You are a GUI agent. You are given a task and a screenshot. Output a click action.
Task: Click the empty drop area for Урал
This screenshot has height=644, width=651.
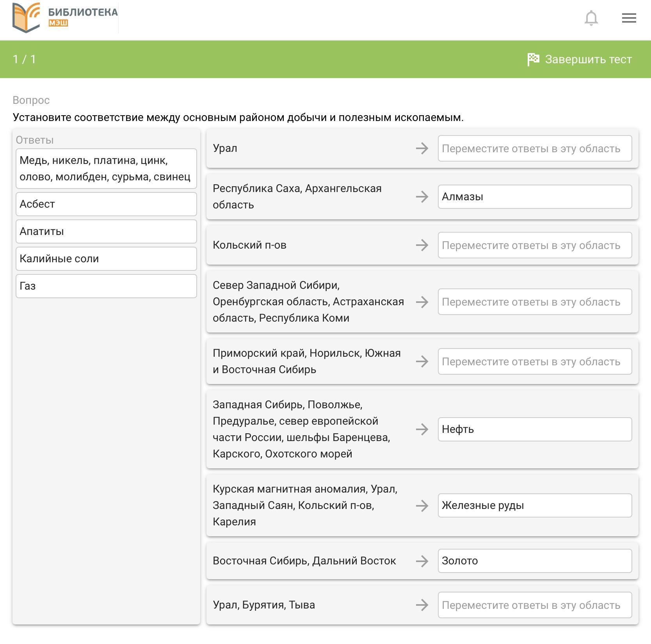534,148
